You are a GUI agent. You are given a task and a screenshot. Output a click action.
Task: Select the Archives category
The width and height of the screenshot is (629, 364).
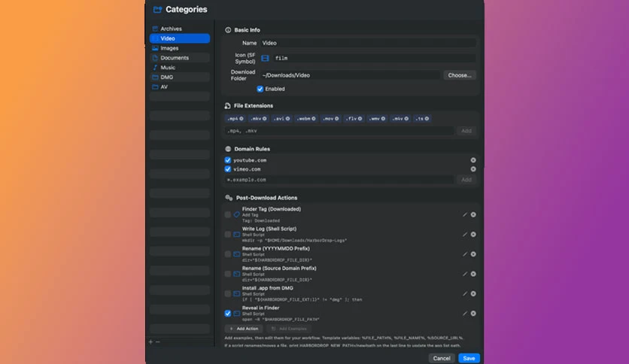(x=180, y=29)
